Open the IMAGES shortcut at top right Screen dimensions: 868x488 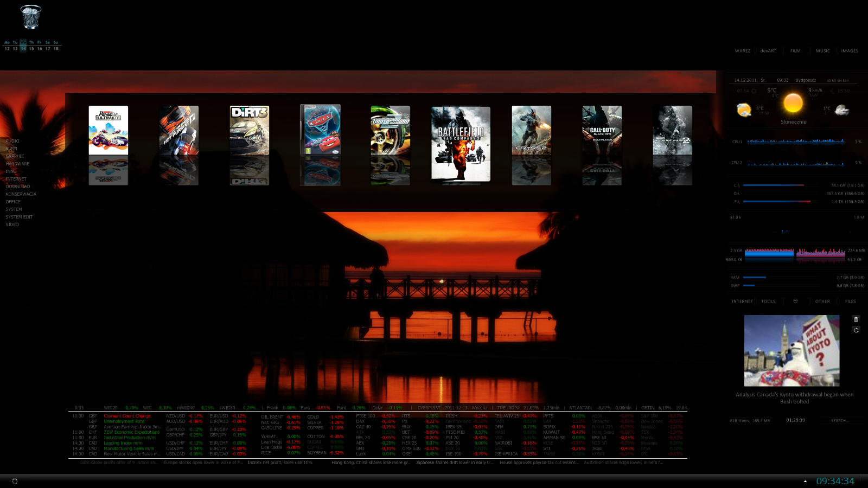click(850, 51)
